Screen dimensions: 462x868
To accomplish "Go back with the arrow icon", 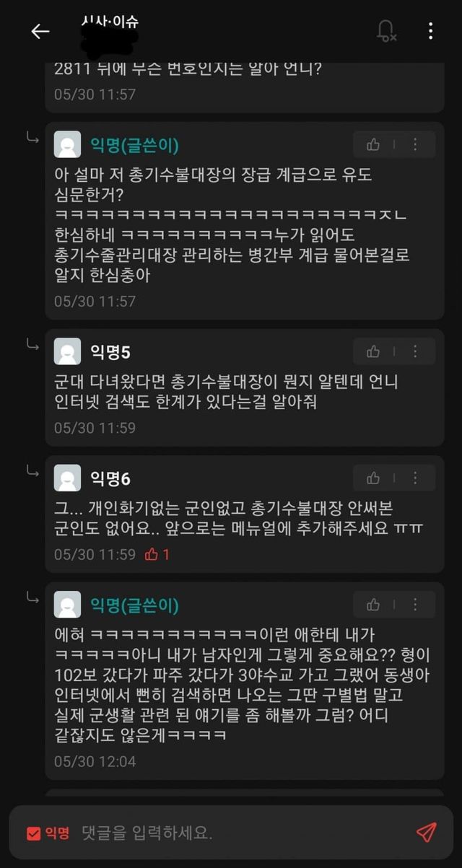I will click(40, 31).
